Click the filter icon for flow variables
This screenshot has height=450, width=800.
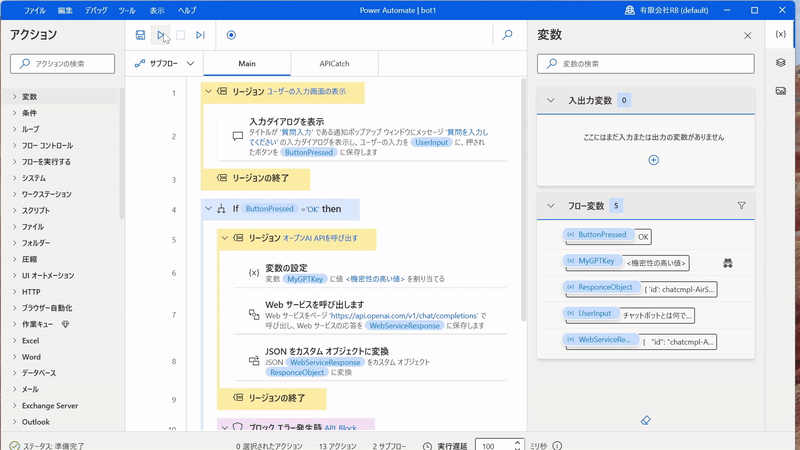741,206
